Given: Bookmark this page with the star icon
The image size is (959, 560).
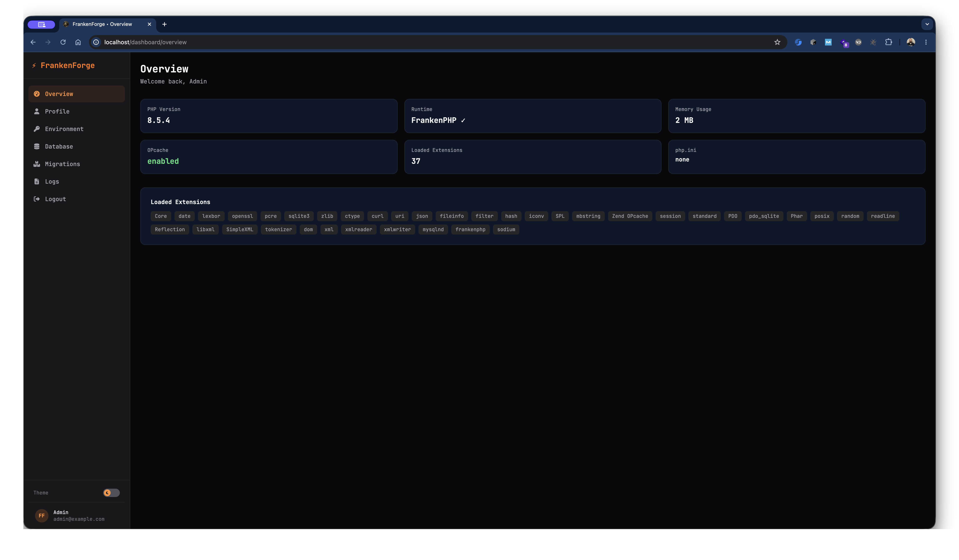Looking at the screenshot, I should [x=777, y=42].
